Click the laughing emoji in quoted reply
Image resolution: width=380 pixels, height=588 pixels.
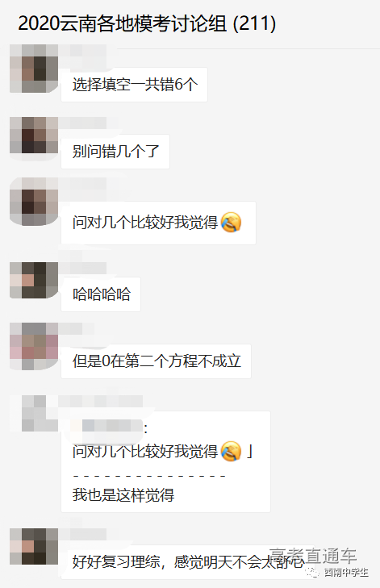(231, 451)
